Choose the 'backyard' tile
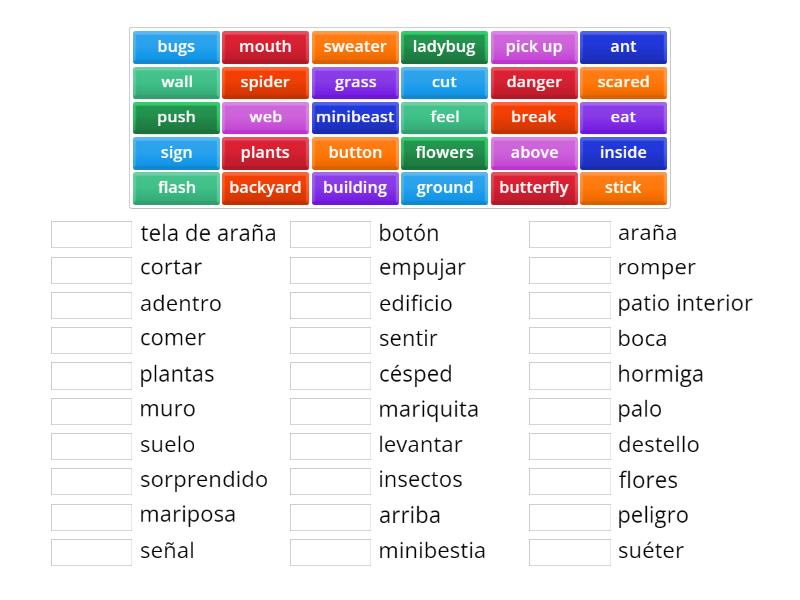The image size is (800, 600). pos(265,187)
